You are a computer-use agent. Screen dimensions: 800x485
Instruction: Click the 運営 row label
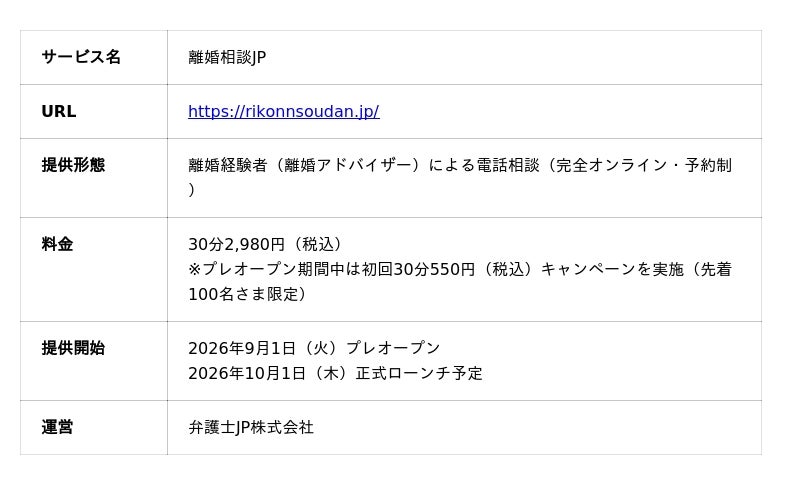(57, 427)
